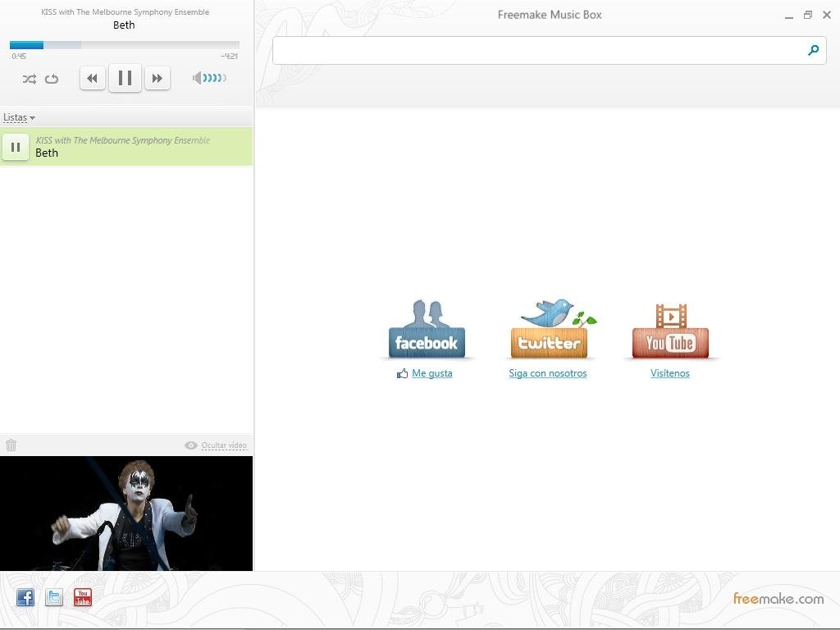Open the large facebook wooden sign icon

(x=427, y=329)
